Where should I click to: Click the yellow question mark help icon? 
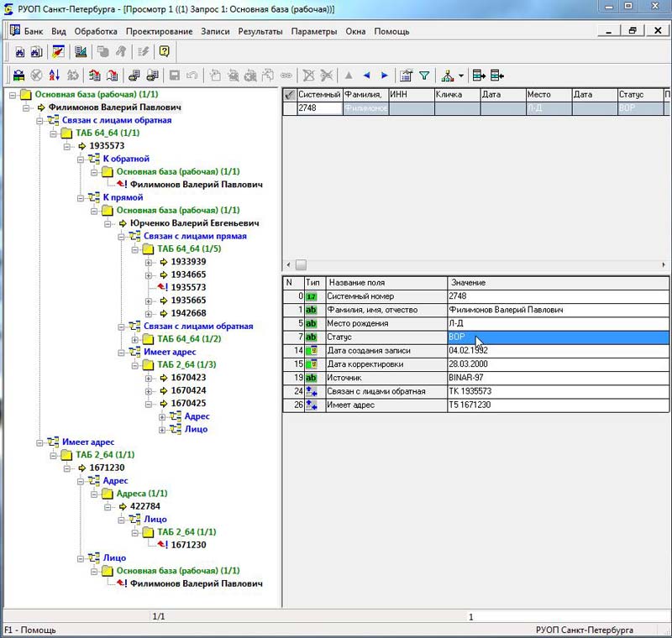164,51
